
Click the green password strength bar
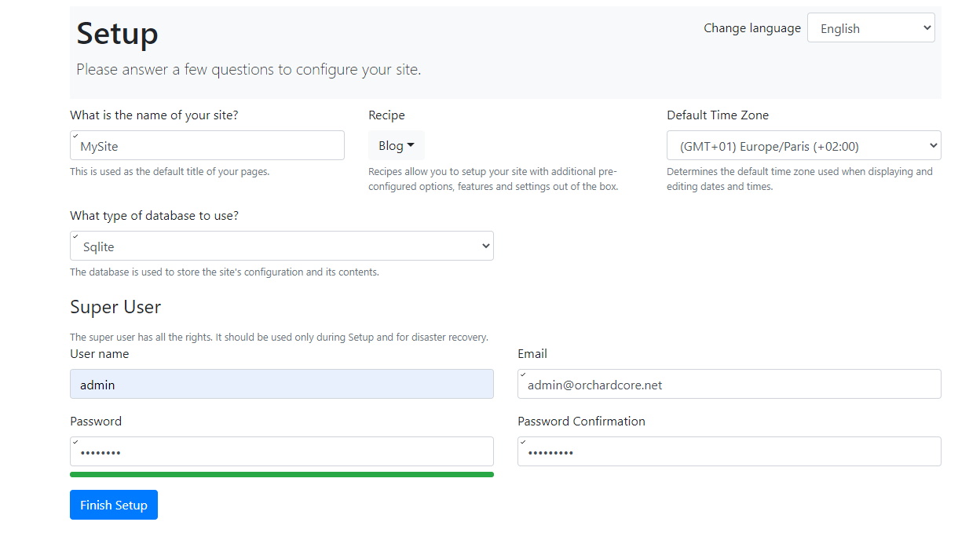click(282, 474)
